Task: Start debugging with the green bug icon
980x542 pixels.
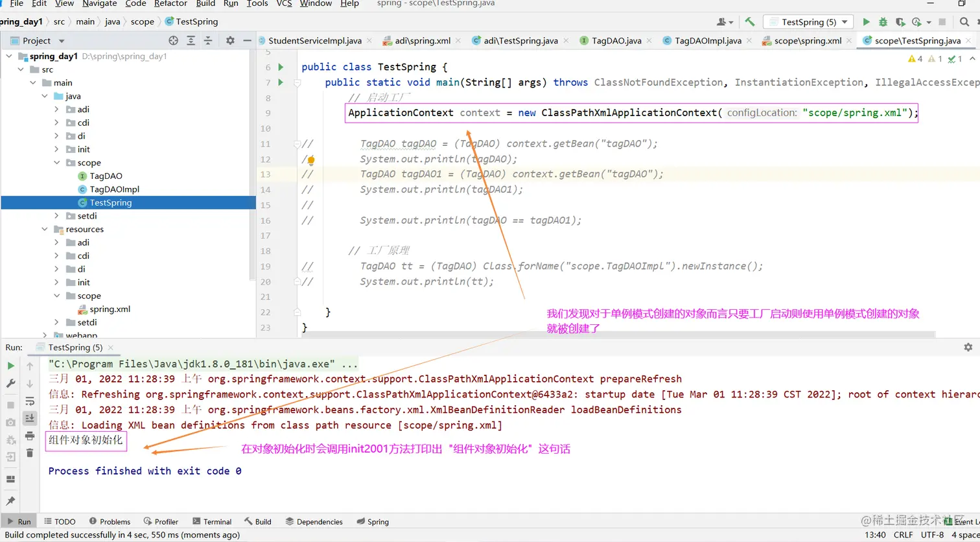Action: pyautogui.click(x=883, y=21)
